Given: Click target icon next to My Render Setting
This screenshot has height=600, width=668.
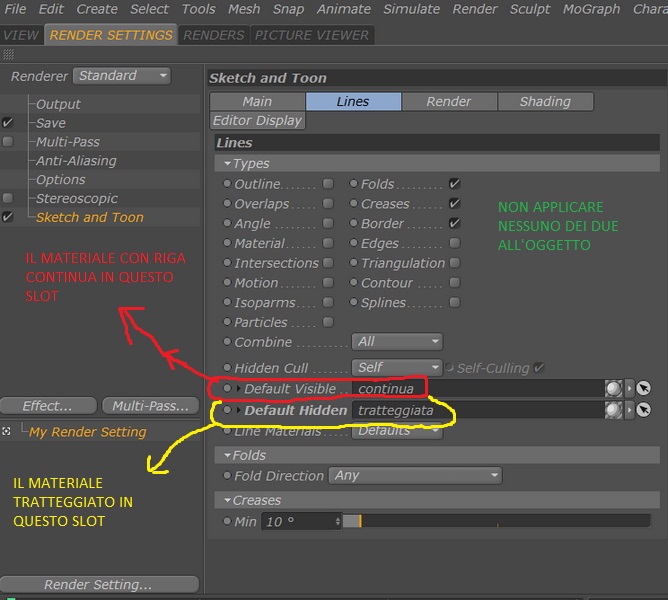Looking at the screenshot, I should (6, 432).
